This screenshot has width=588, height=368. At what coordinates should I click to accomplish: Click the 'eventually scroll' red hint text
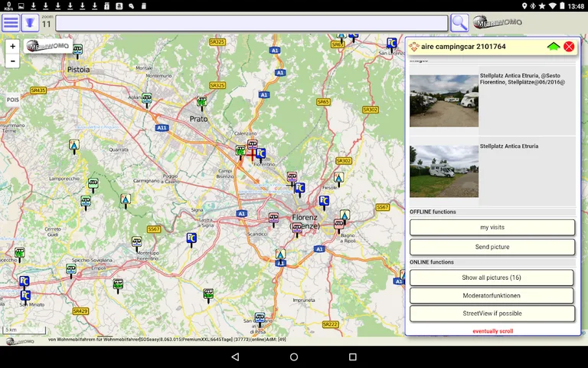(493, 331)
